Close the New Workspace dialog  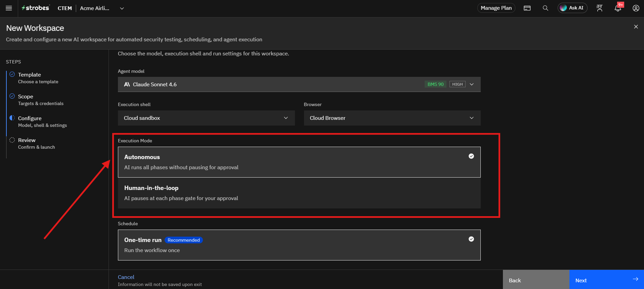636,27
